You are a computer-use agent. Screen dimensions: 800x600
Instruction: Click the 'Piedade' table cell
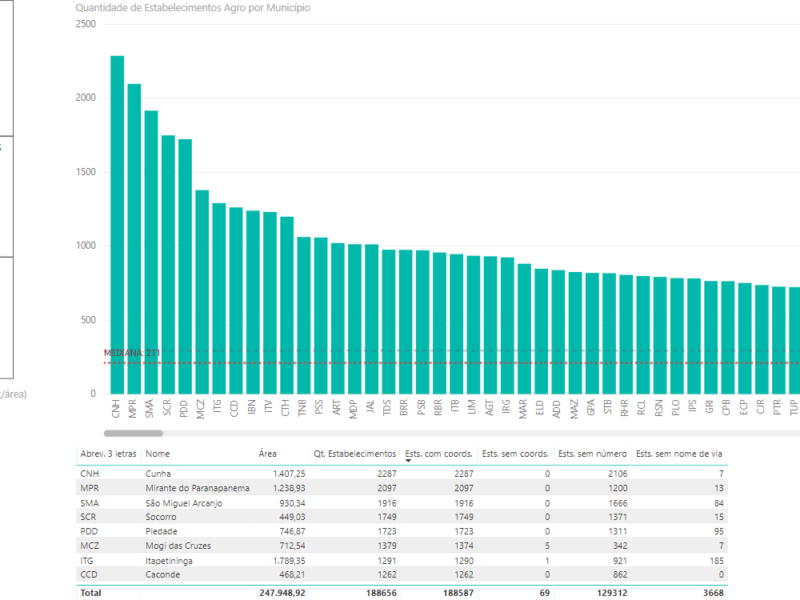[x=161, y=531]
